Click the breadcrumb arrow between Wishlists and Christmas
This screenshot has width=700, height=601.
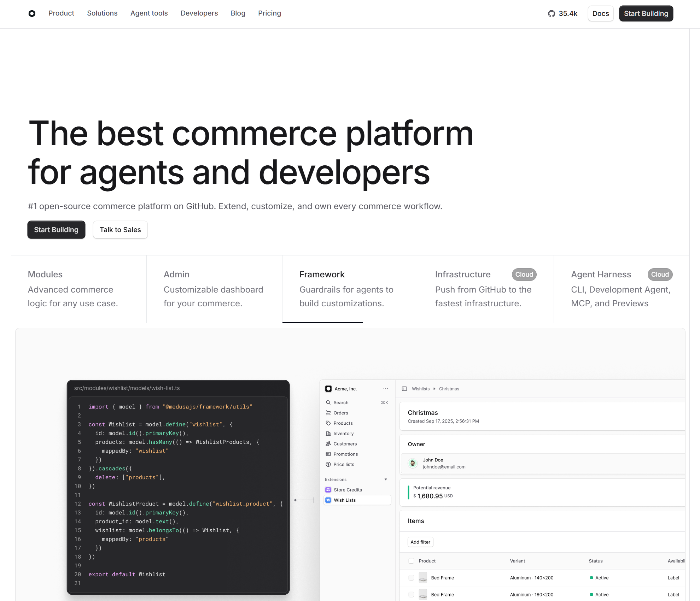pos(434,389)
